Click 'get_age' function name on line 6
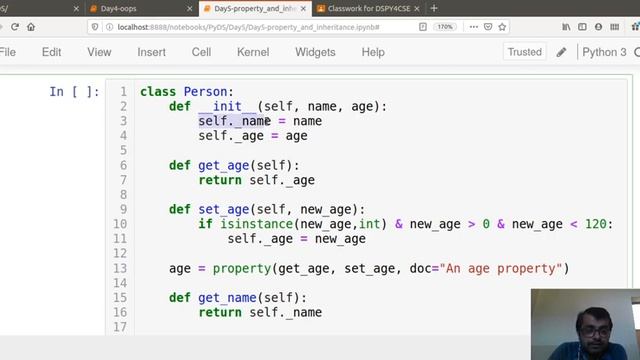The height and width of the screenshot is (360, 640). 224,165
